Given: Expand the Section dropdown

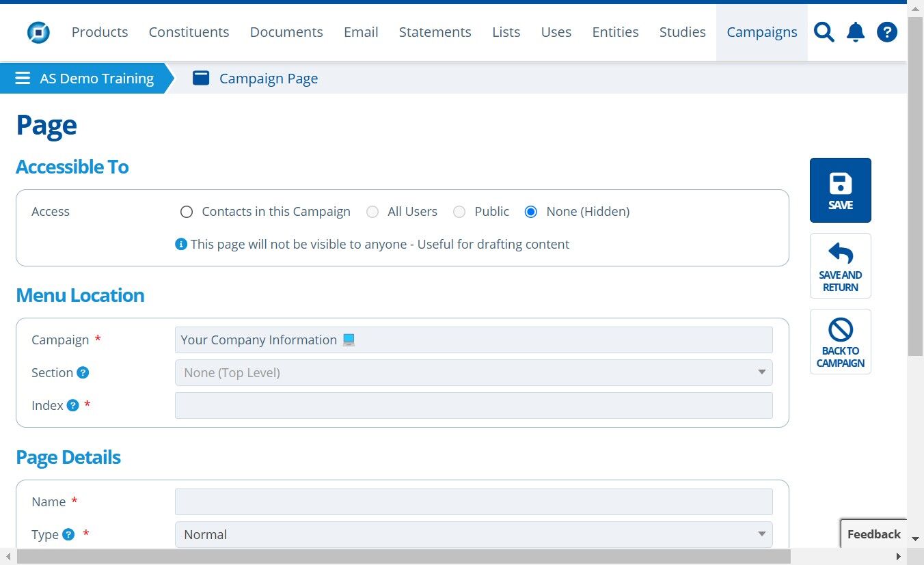Looking at the screenshot, I should tap(474, 372).
